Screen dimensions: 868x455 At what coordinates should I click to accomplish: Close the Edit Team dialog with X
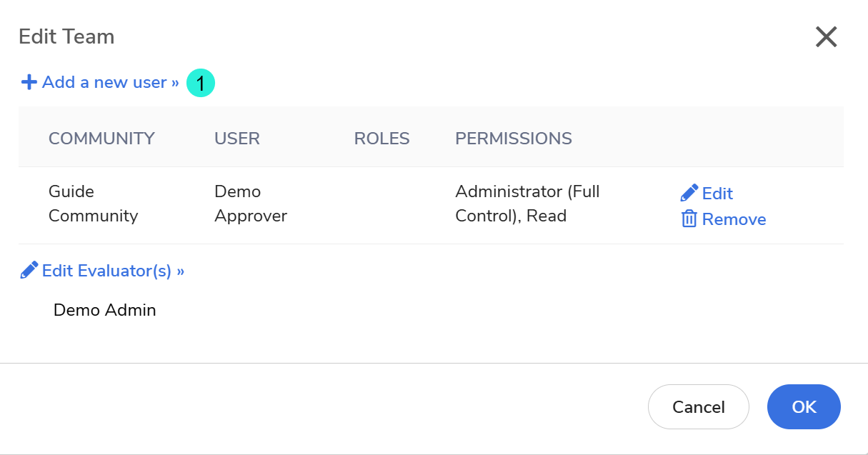(x=826, y=37)
